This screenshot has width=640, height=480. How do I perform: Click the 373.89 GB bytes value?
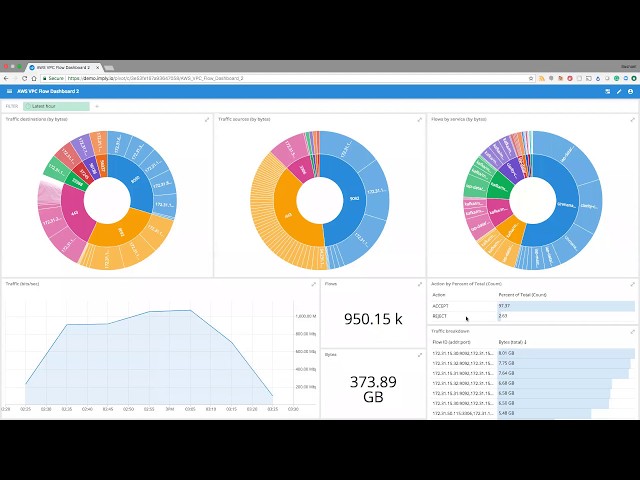tap(373, 389)
